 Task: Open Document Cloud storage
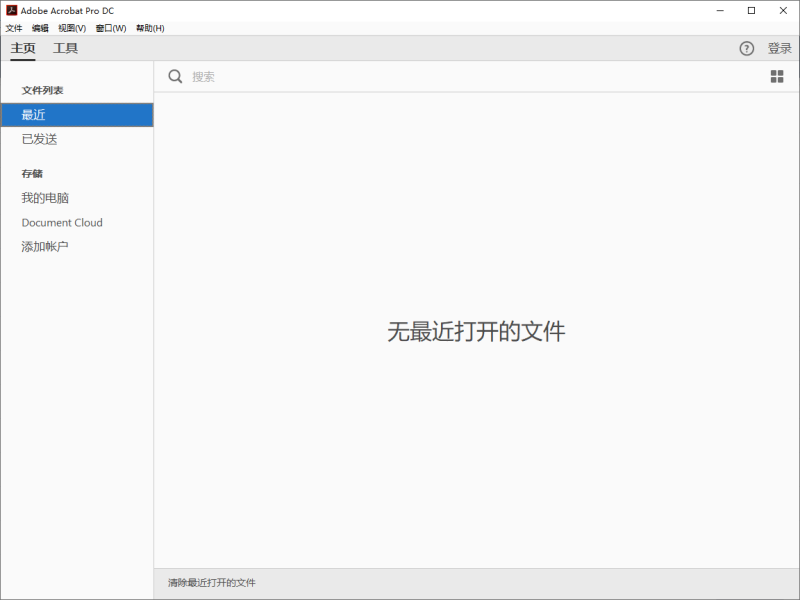(62, 222)
